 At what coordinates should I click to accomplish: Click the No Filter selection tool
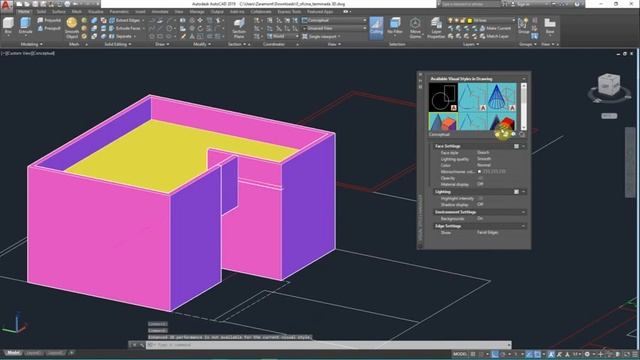click(395, 27)
